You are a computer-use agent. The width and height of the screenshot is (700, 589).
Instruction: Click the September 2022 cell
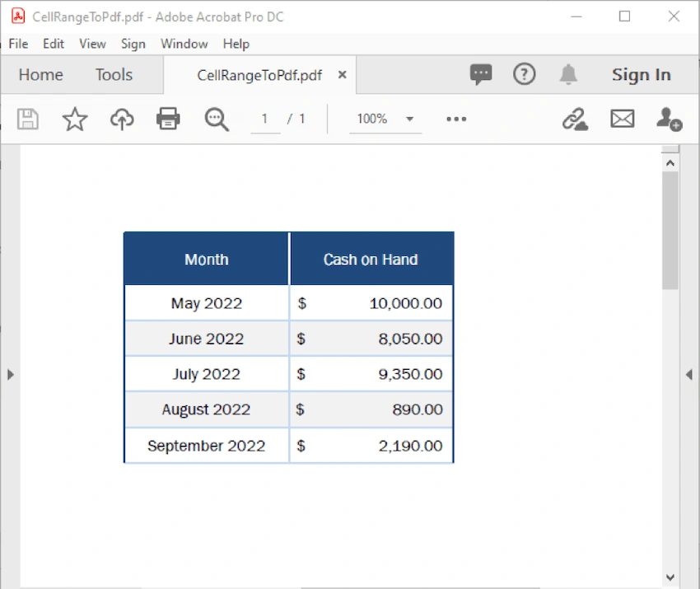pyautogui.click(x=206, y=445)
